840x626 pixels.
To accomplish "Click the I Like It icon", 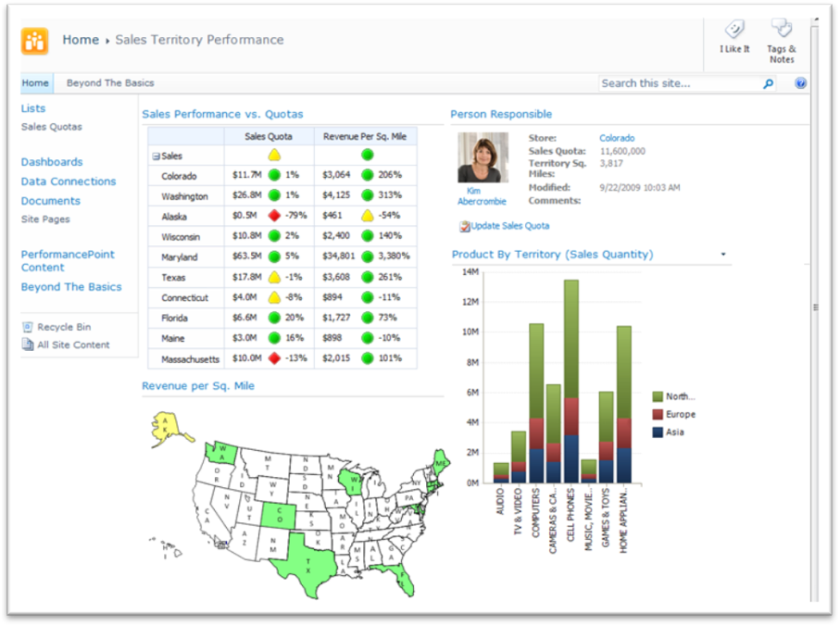I will (x=734, y=30).
